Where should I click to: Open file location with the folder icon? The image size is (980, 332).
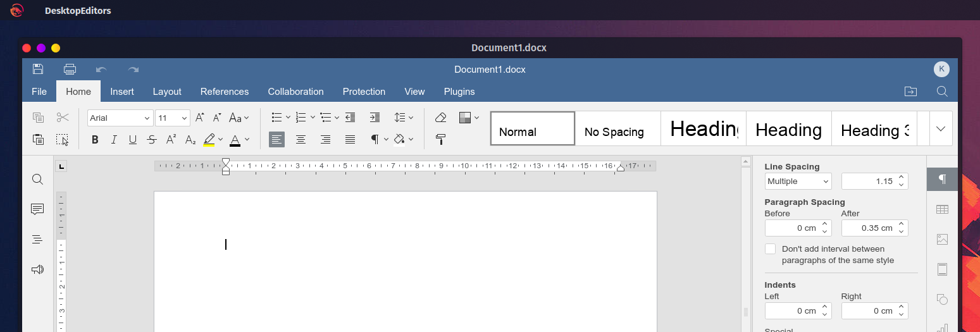coord(910,92)
